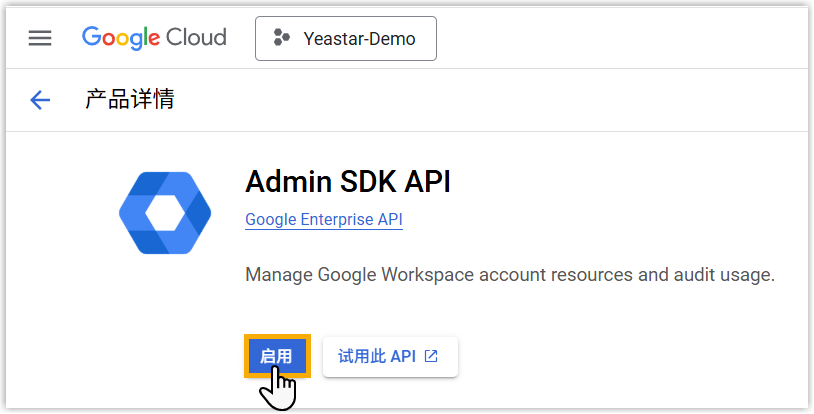Click the project dots icon beside Yeastar-Demo
The width and height of the screenshot is (814, 414).
click(x=281, y=39)
